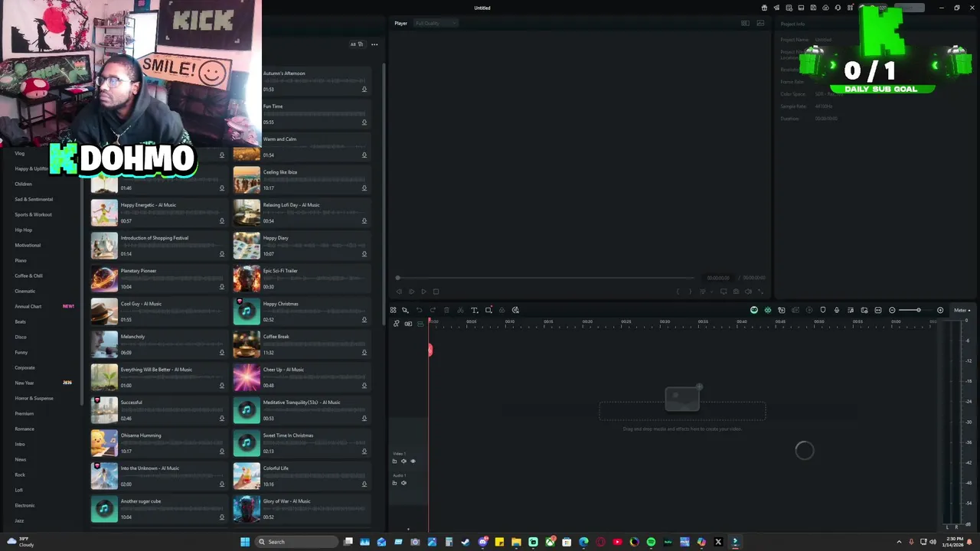Screen dimensions: 980x551
Task: Lock the Audio 1 track
Action: coord(394,483)
